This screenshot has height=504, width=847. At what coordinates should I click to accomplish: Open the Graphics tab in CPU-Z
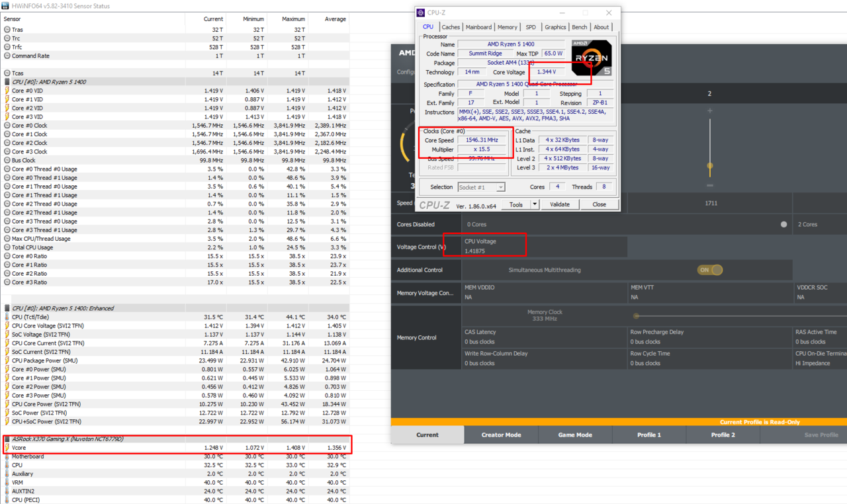[x=555, y=27]
